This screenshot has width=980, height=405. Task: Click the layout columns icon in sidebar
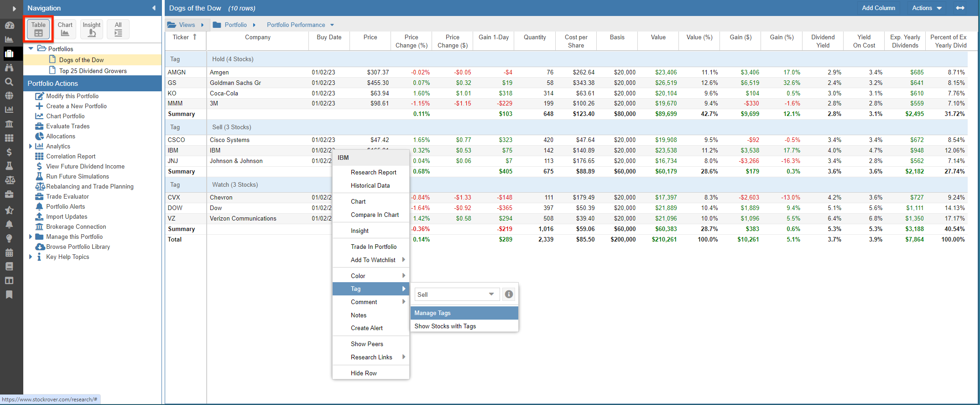pos(9,280)
